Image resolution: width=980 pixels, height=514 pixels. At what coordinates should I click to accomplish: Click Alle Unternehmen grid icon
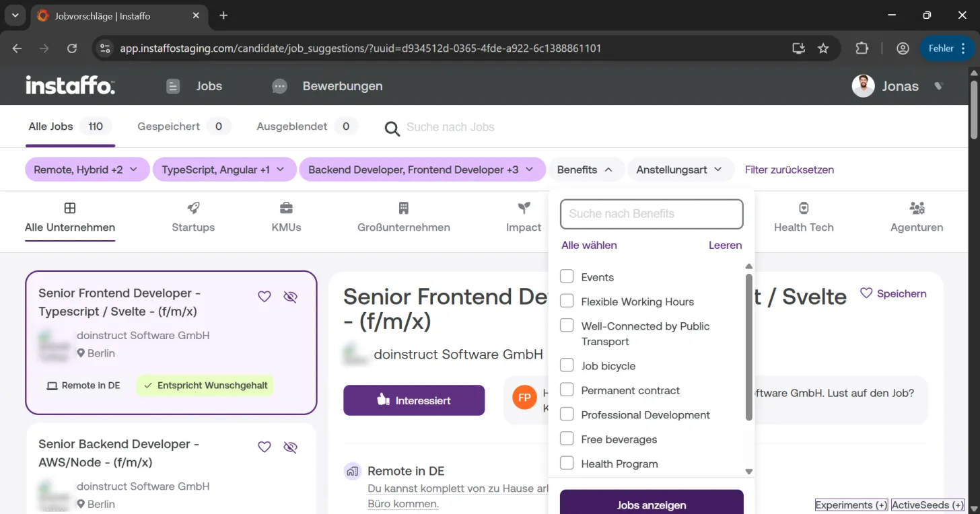point(70,208)
